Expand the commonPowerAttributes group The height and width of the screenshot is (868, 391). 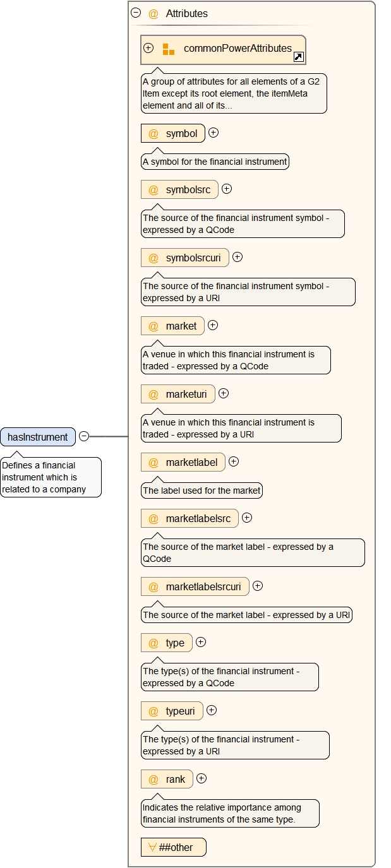click(x=148, y=48)
